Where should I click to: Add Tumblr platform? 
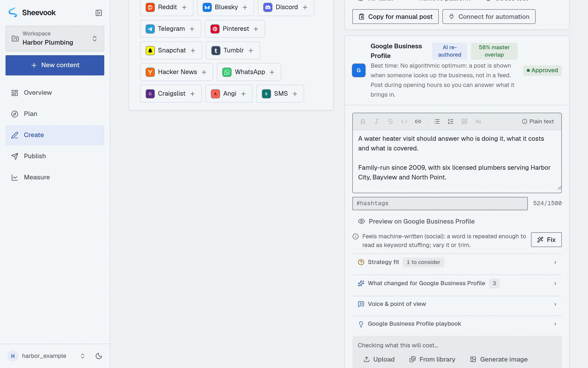tap(233, 50)
